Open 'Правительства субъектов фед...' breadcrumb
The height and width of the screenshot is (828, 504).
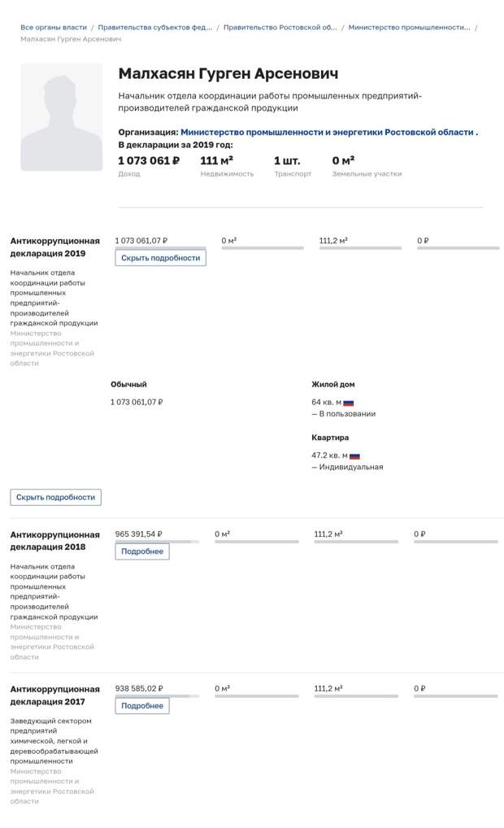(x=154, y=28)
